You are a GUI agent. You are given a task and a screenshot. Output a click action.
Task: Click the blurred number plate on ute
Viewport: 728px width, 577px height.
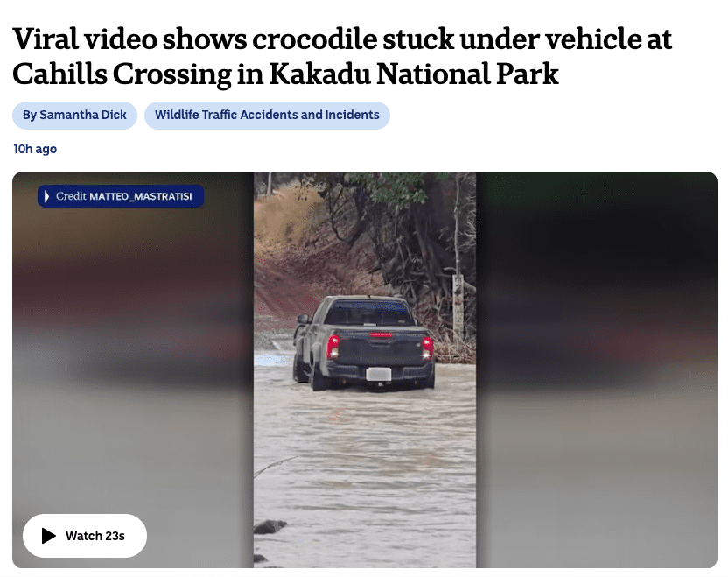[378, 374]
